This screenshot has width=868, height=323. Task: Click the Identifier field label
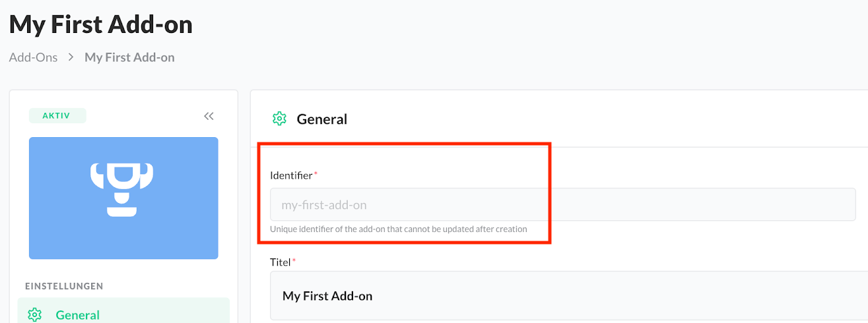[291, 175]
